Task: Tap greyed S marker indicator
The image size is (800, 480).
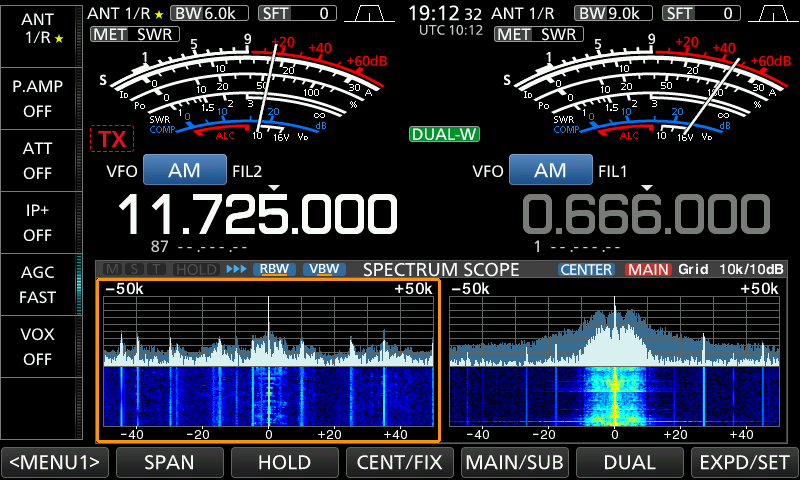Action: coord(134,269)
